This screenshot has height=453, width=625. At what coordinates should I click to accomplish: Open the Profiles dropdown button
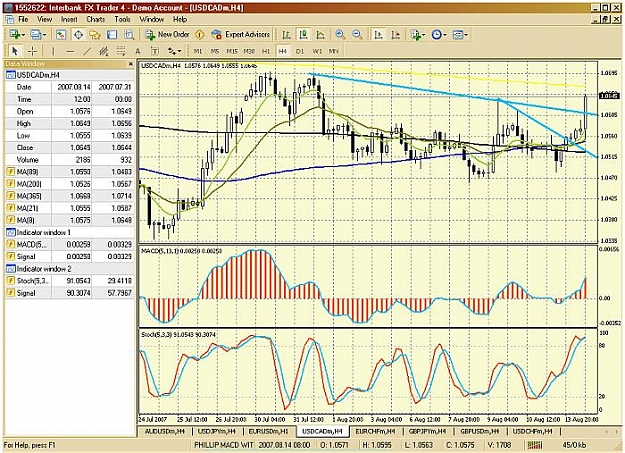[x=38, y=35]
